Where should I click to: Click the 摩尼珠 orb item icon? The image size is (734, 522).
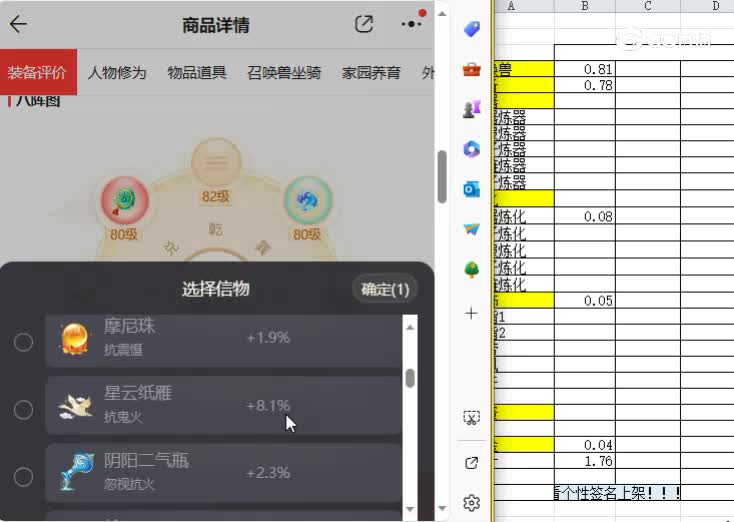coord(74,339)
